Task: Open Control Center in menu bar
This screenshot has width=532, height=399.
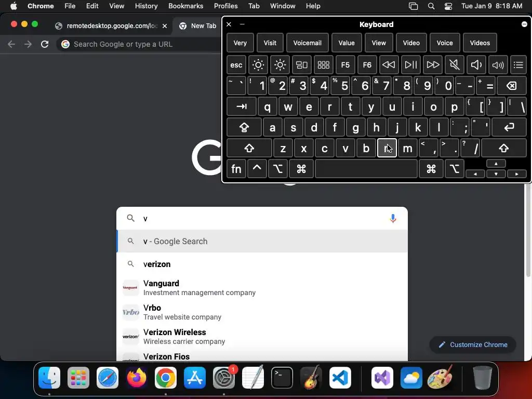Action: click(448, 6)
